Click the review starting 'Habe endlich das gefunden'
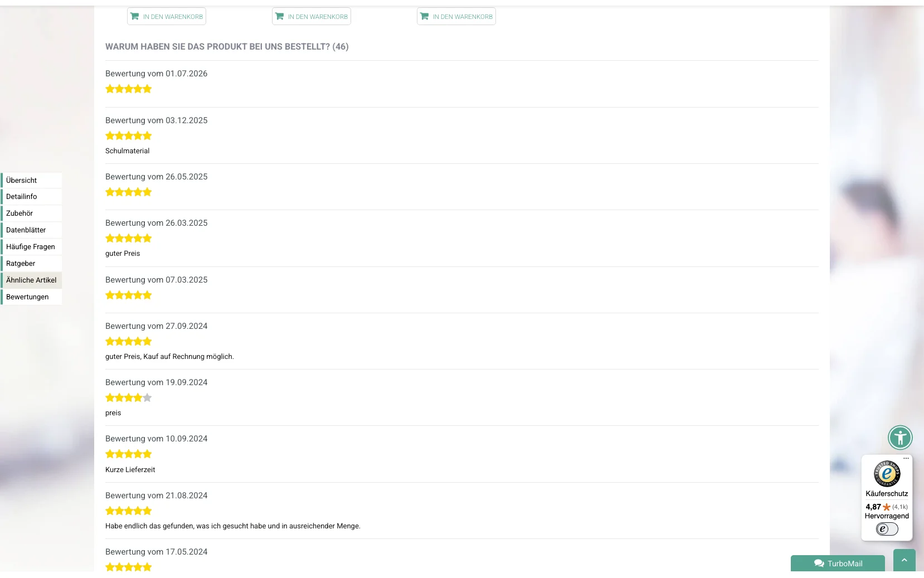The width and height of the screenshot is (924, 578). pos(233,526)
